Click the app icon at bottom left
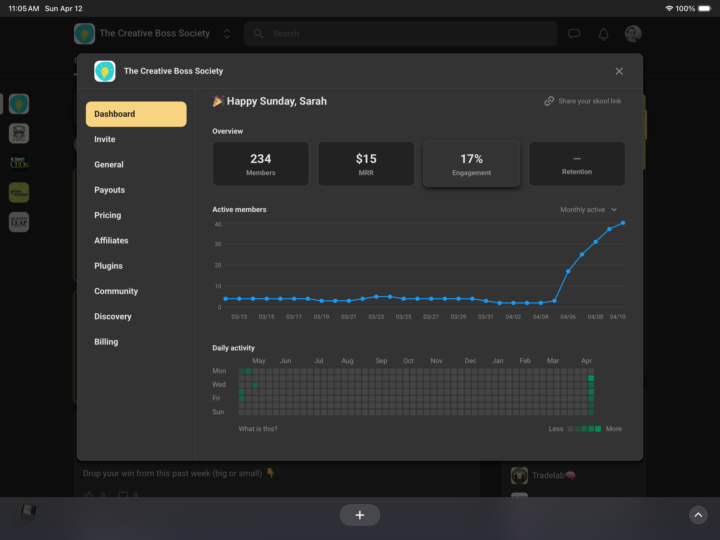Screen dimensions: 720x540 point(28,511)
